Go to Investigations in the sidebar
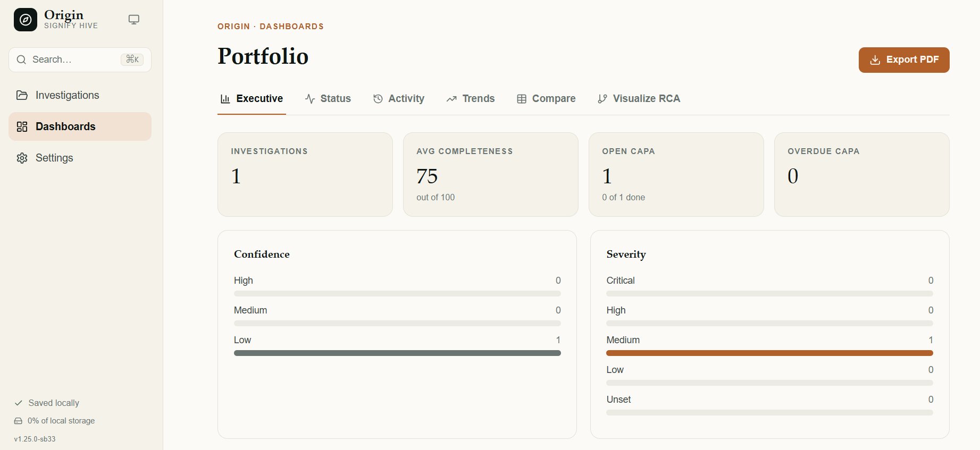 point(80,95)
